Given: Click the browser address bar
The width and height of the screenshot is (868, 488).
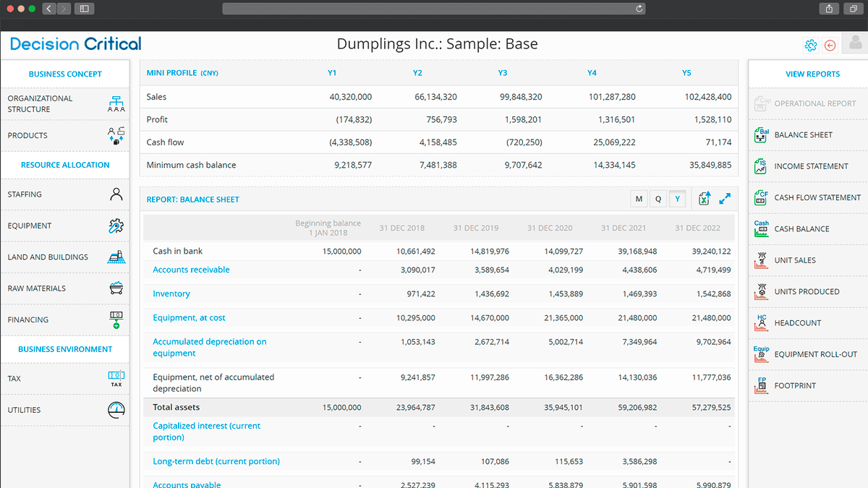Looking at the screenshot, I should (x=433, y=9).
